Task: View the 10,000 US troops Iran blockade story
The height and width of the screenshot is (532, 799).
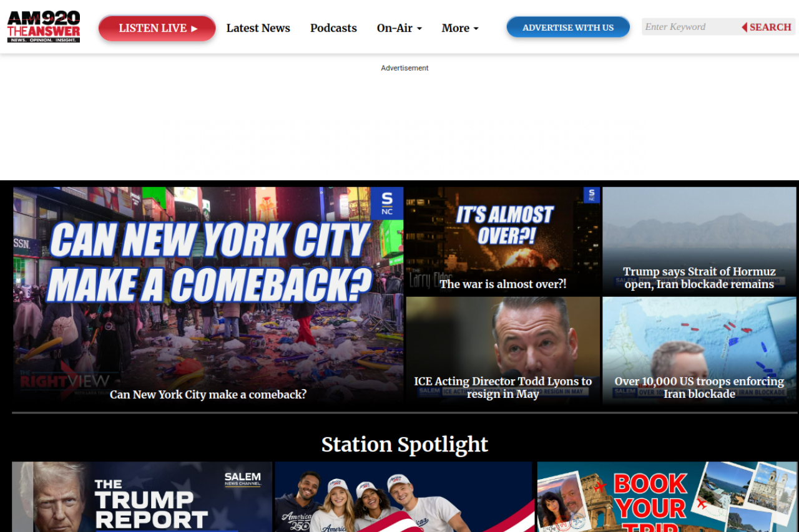Action: (x=699, y=387)
